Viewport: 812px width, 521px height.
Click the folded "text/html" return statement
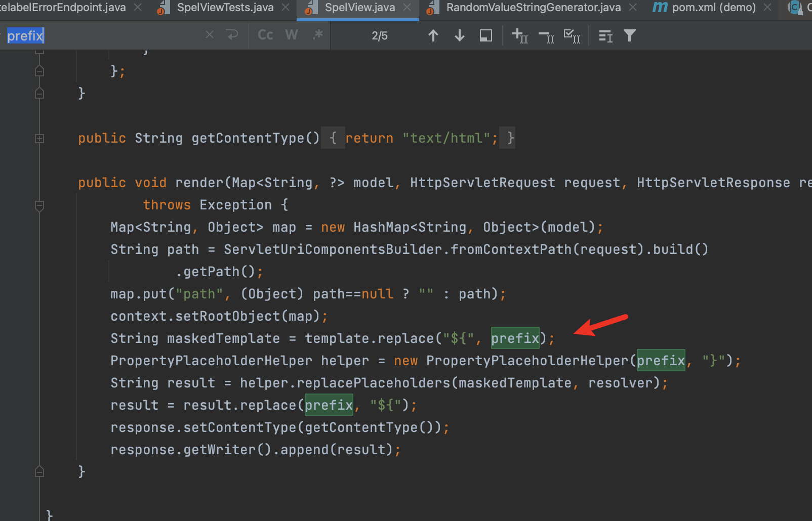coord(418,138)
